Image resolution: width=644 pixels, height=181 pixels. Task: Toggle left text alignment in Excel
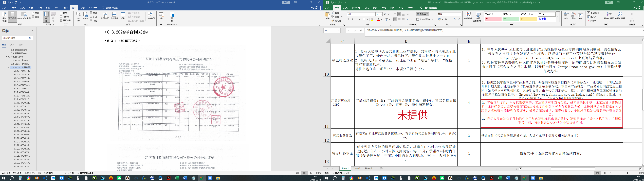[x=395, y=19]
